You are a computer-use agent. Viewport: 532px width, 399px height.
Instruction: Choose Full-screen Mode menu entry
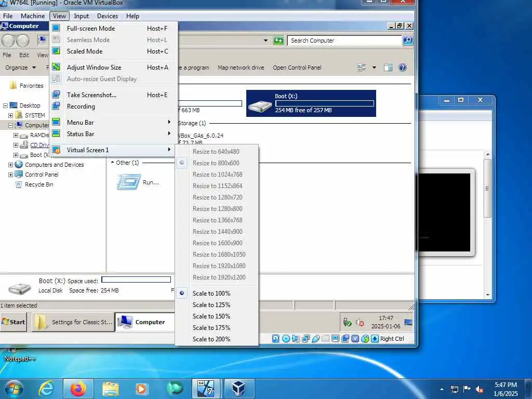[114, 28]
